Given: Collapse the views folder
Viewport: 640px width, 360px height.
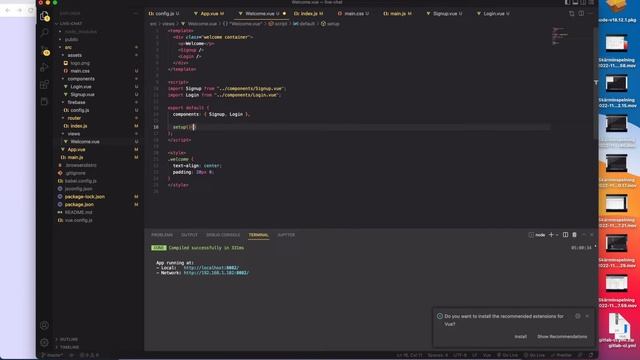Looking at the screenshot, I should tap(73, 134).
